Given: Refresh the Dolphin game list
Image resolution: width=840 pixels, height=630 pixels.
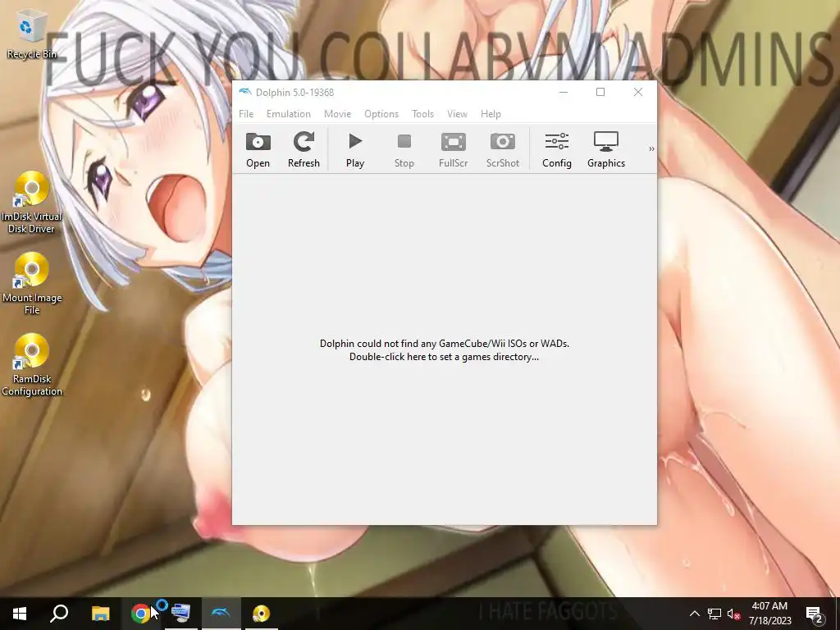Looking at the screenshot, I should point(304,149).
